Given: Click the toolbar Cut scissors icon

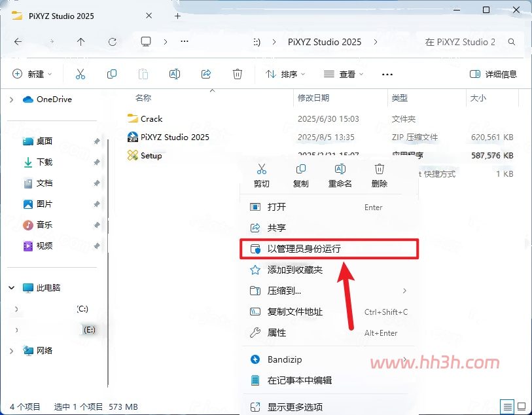Looking at the screenshot, I should [x=80, y=74].
